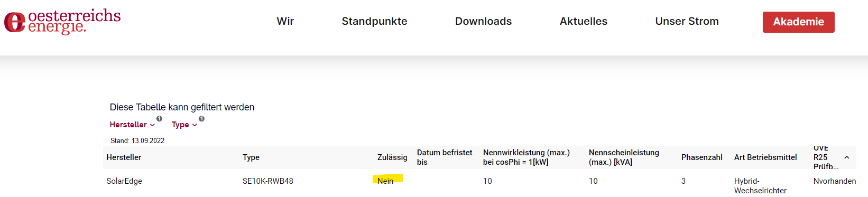The width and height of the screenshot is (868, 197).
Task: Click the Phasenzahl column header
Action: 701,157
